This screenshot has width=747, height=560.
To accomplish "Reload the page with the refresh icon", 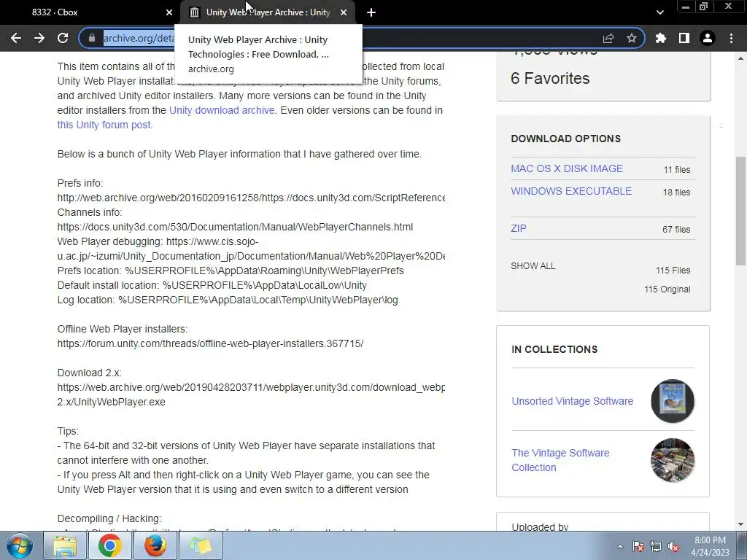I will pos(63,38).
